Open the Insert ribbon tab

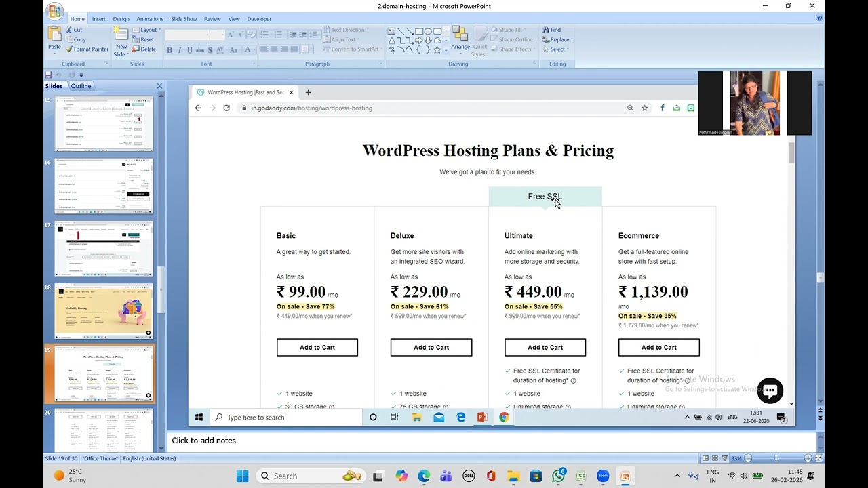tap(99, 19)
